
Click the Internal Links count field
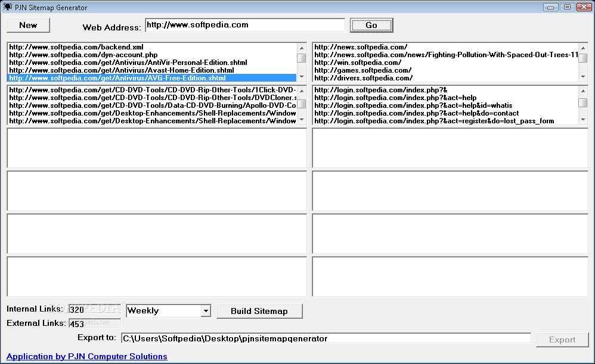(x=94, y=309)
